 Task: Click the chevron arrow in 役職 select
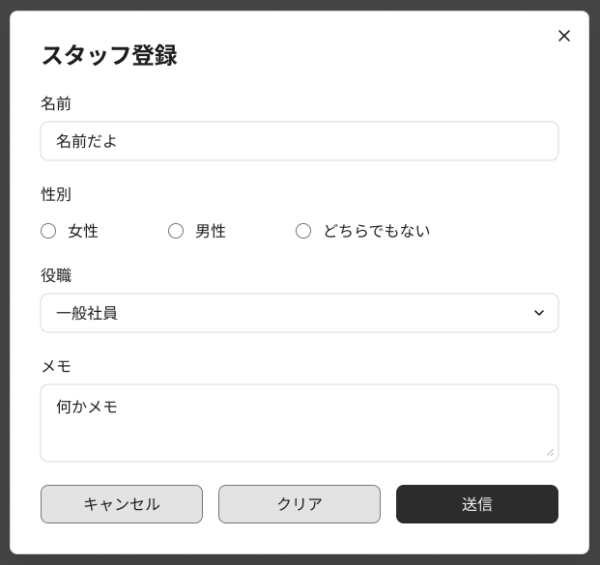pyautogui.click(x=539, y=313)
